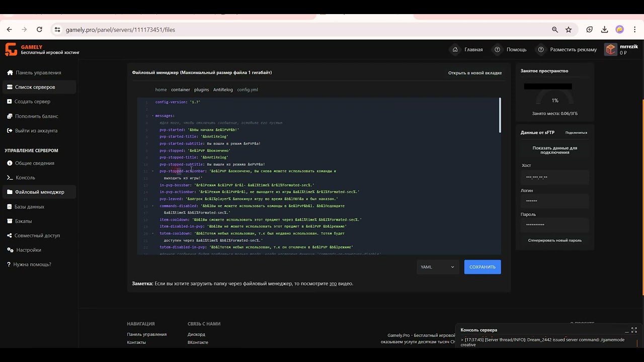Click the icon beside Разместить рекламу
Screen dimensions: 644x362
coord(541,49)
